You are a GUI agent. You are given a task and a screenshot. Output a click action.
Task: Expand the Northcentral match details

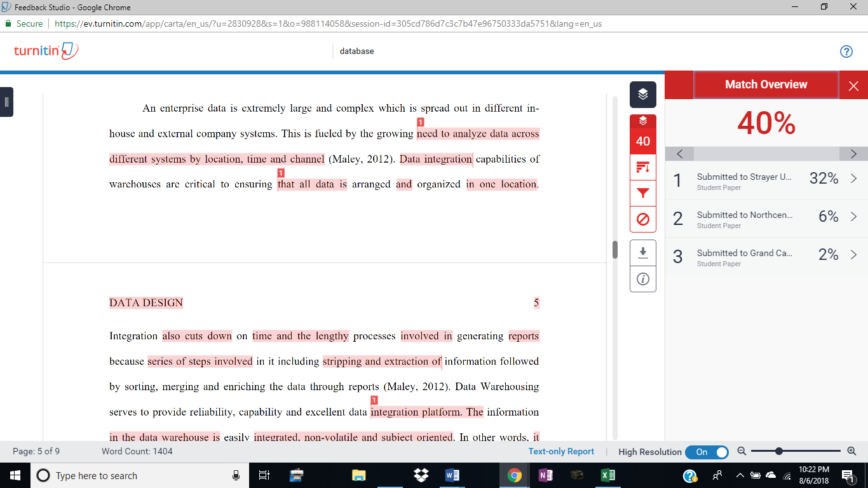tap(853, 217)
